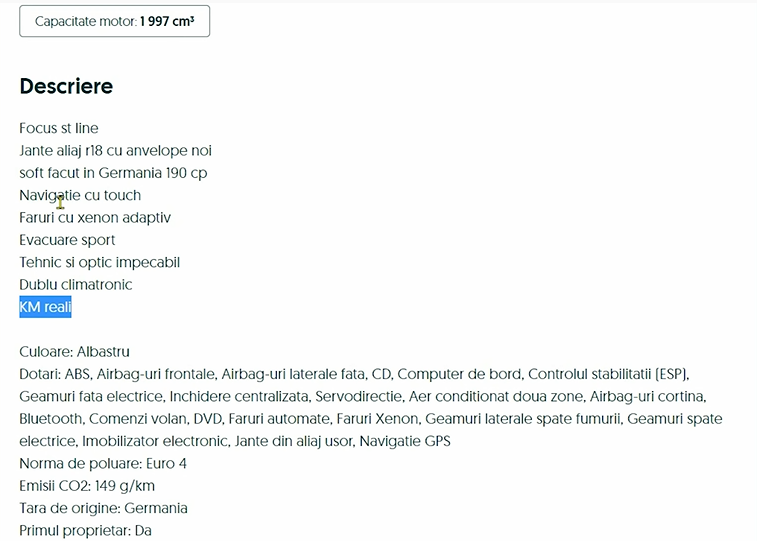The width and height of the screenshot is (757, 541).
Task: Click the "Norma de poluare: Euro 4" line
Action: click(103, 463)
